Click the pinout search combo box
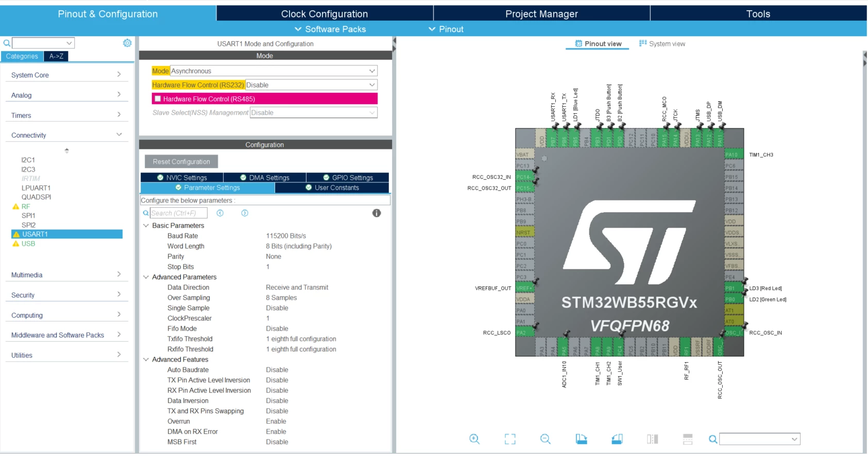 click(760, 439)
